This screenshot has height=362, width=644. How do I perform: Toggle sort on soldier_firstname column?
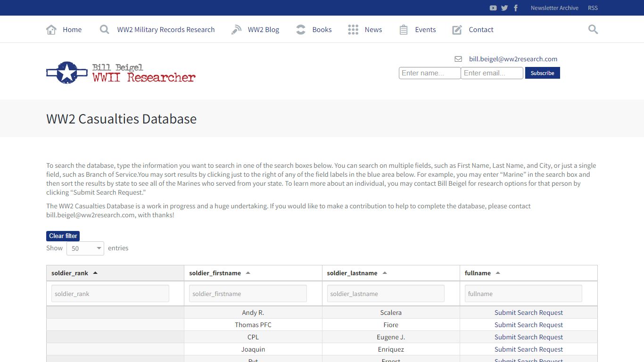[x=248, y=273]
